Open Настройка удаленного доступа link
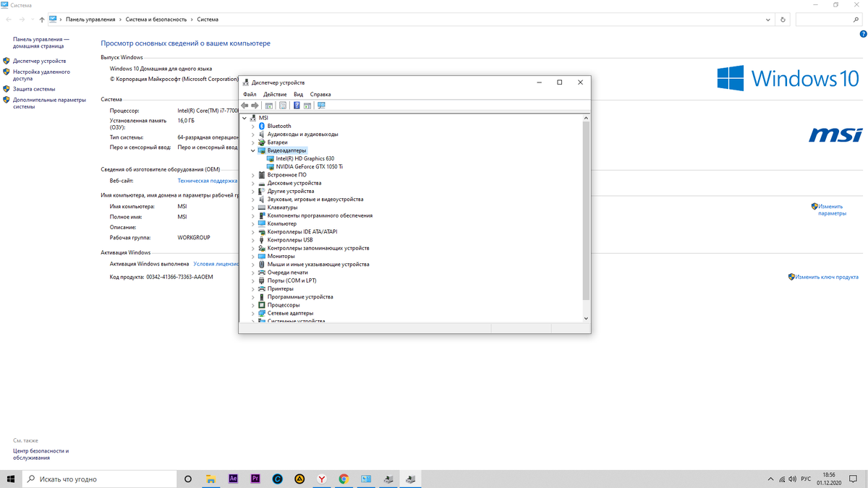This screenshot has width=868, height=488. [x=41, y=75]
